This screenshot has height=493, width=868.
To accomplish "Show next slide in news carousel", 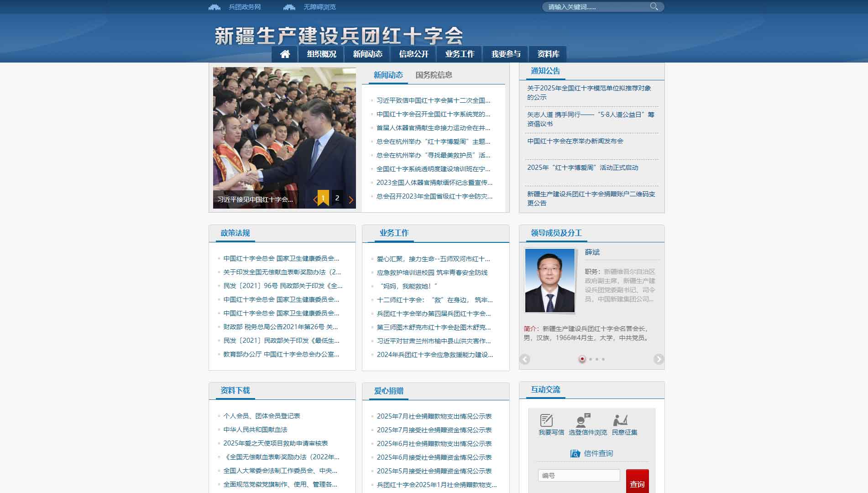I will (x=351, y=199).
